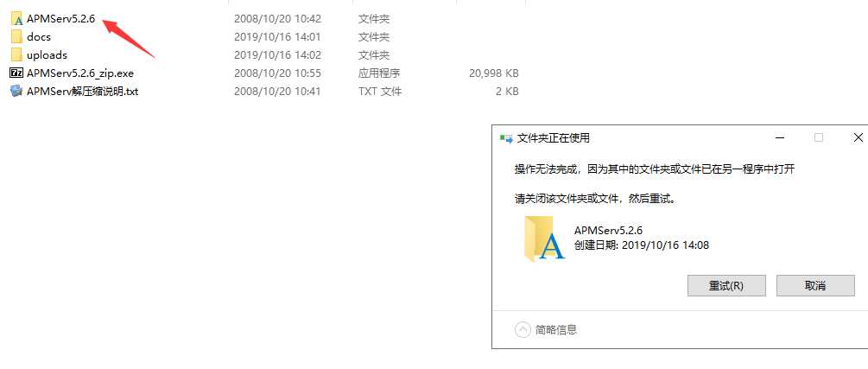Click type TXT 文件 cell
This screenshot has height=369, width=868.
coord(380,92)
